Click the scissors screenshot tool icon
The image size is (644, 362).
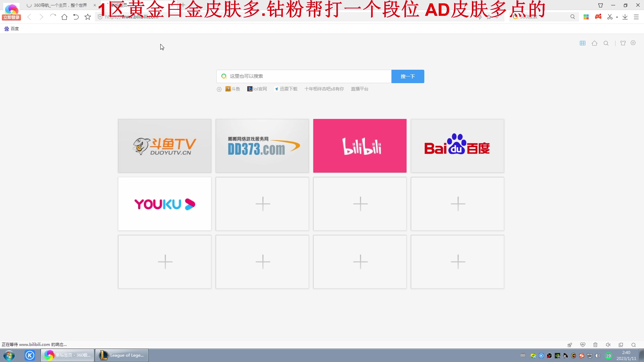pyautogui.click(x=610, y=17)
